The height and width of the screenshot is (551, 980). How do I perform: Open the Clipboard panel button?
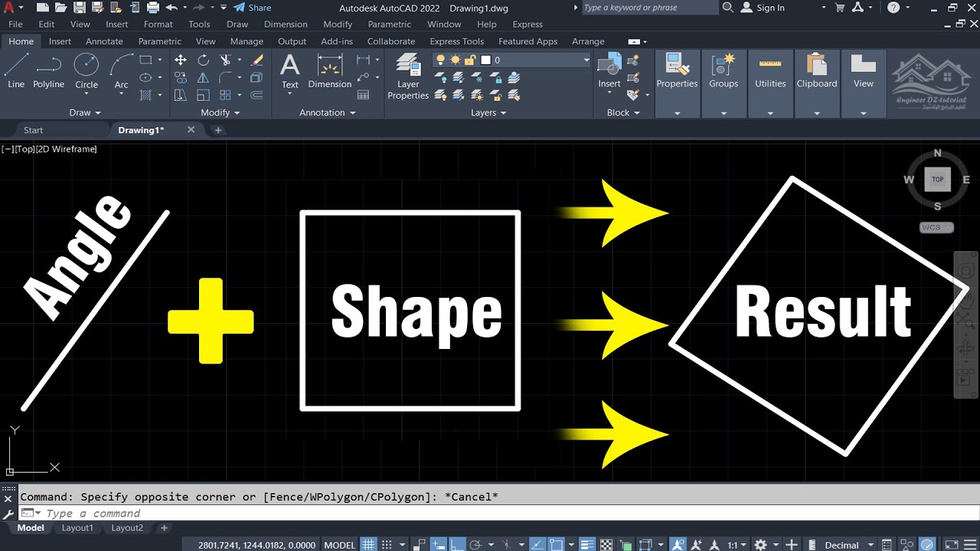pyautogui.click(x=817, y=83)
